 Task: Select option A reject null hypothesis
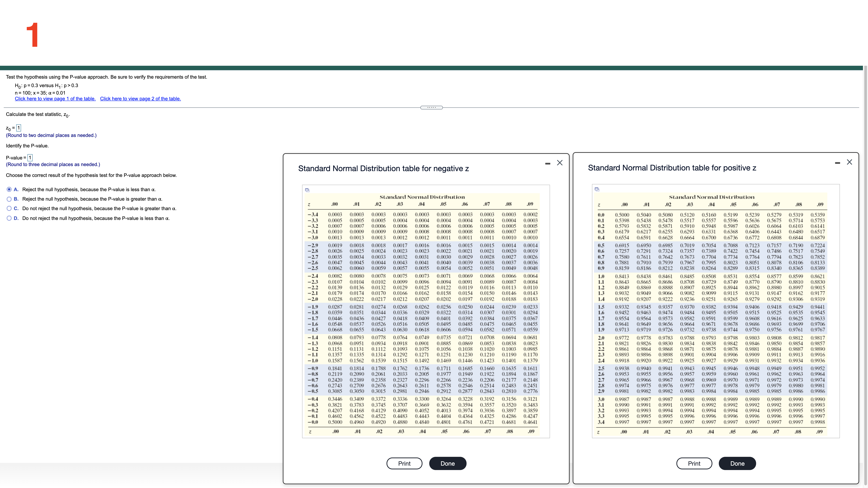pyautogui.click(x=9, y=189)
